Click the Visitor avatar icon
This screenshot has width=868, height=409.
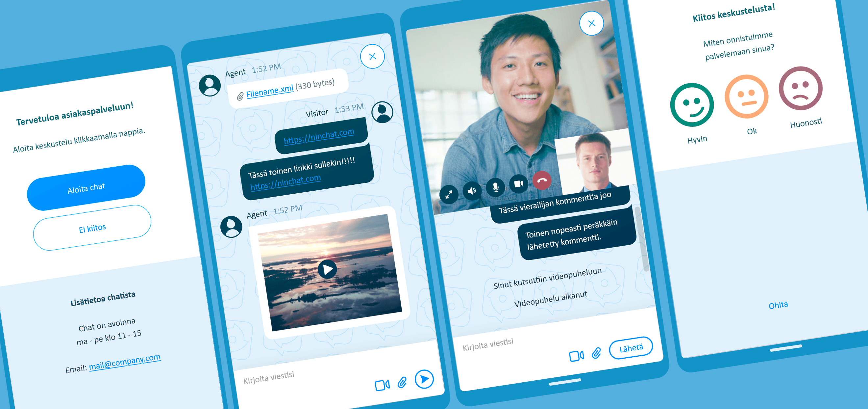(382, 112)
